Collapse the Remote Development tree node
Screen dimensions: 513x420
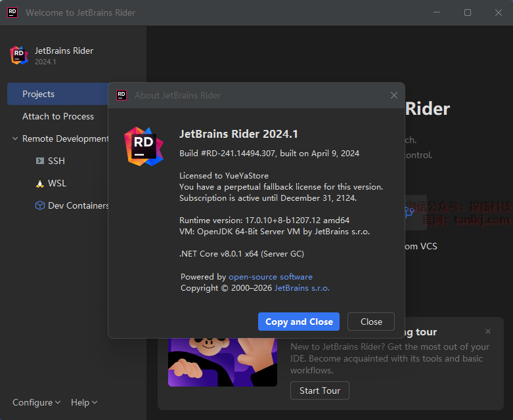click(15, 138)
